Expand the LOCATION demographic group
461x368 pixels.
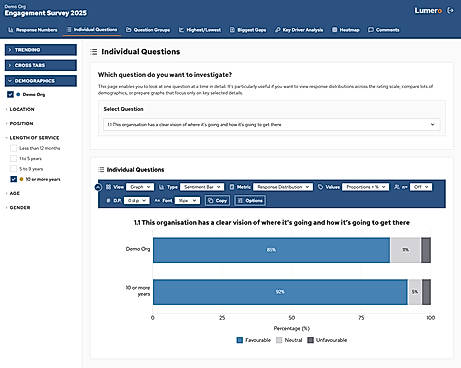[x=22, y=109]
